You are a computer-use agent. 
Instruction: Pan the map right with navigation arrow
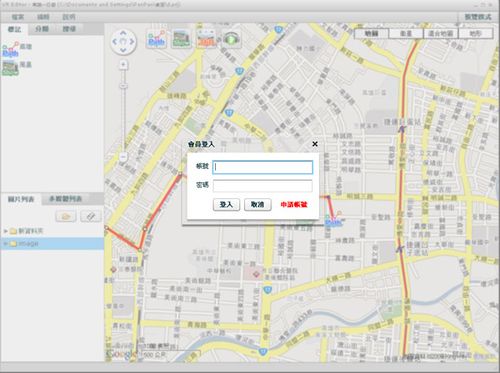132,42
